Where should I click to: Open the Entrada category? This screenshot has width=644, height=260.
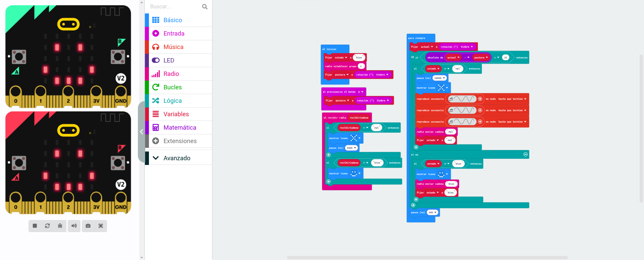coord(178,34)
